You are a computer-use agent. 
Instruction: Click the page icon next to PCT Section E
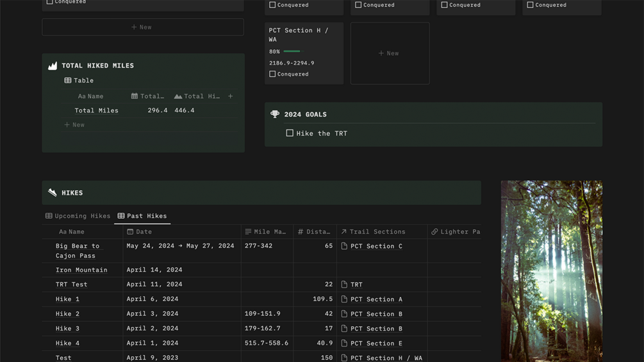344,343
